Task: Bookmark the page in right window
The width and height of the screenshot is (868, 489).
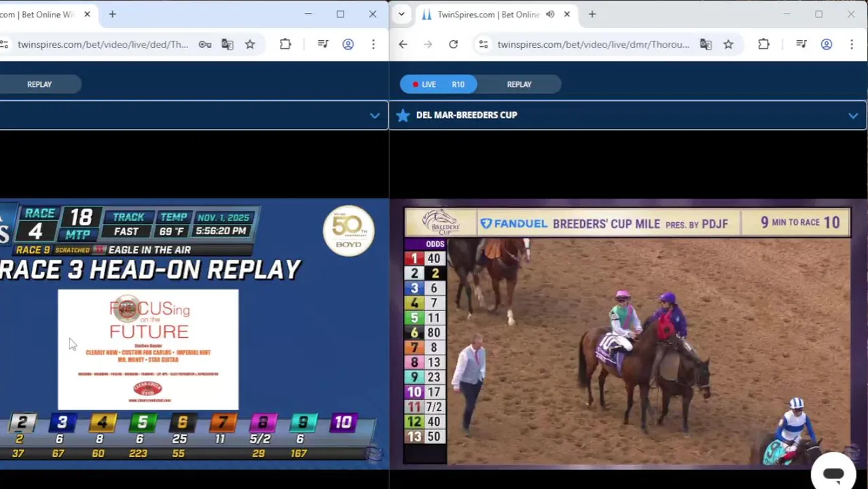Action: [728, 44]
